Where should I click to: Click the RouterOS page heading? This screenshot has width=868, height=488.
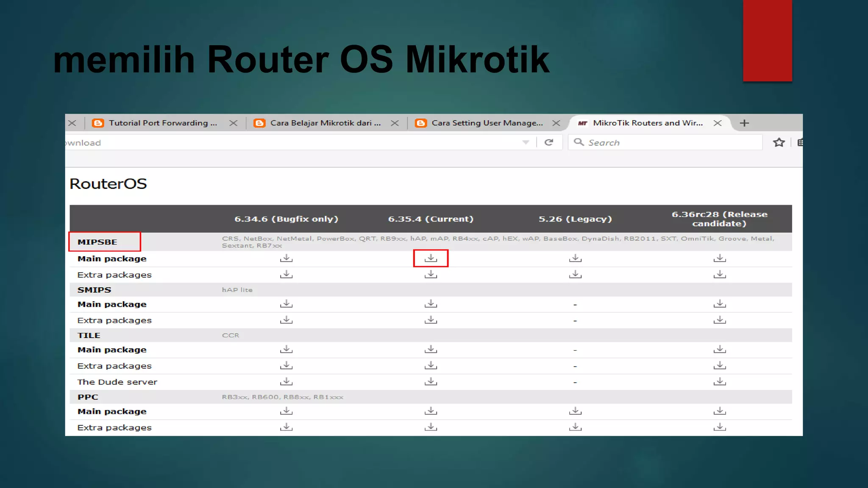[108, 184]
